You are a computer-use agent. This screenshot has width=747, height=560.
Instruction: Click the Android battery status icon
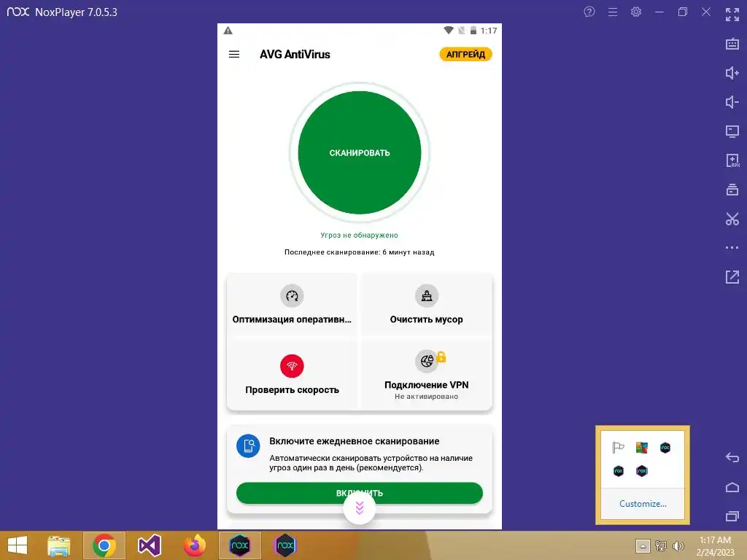473,31
